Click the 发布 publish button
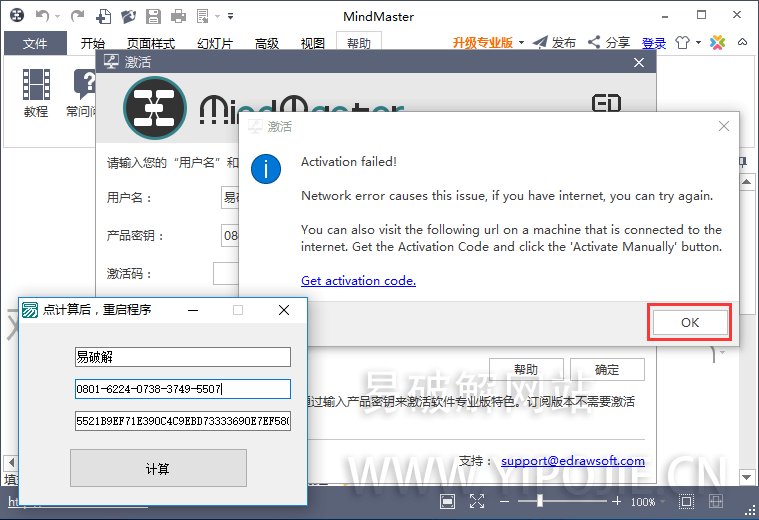 pos(554,43)
